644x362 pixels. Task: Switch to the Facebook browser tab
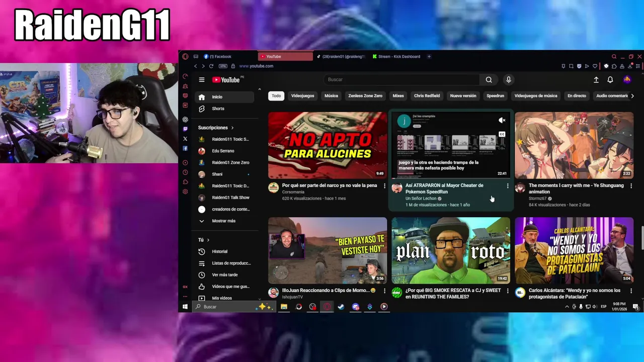[x=228, y=56]
